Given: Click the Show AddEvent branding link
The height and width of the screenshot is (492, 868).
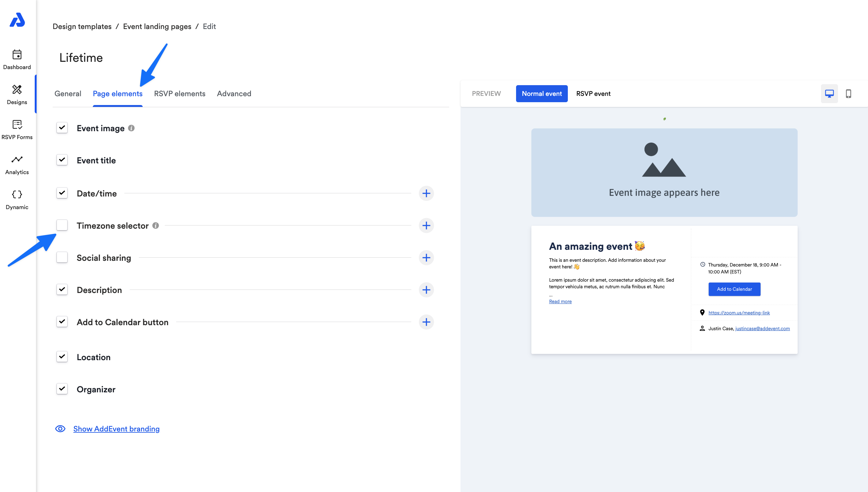Looking at the screenshot, I should [x=116, y=429].
